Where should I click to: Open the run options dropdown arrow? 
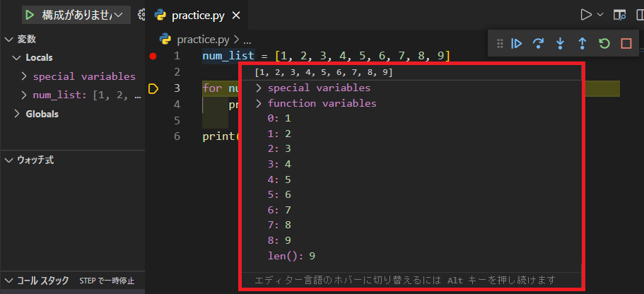click(599, 15)
